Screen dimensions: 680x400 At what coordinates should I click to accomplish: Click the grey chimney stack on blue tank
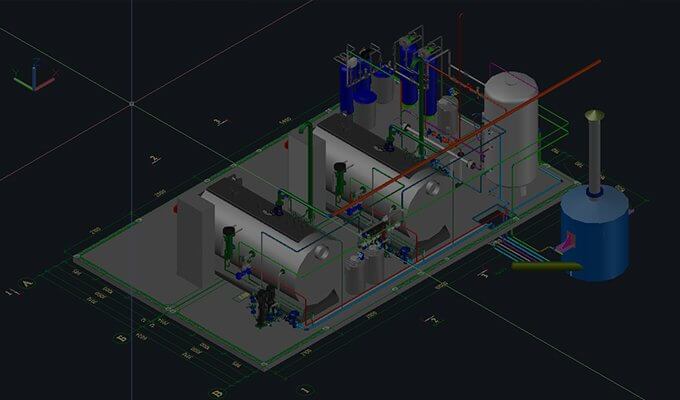[595, 152]
